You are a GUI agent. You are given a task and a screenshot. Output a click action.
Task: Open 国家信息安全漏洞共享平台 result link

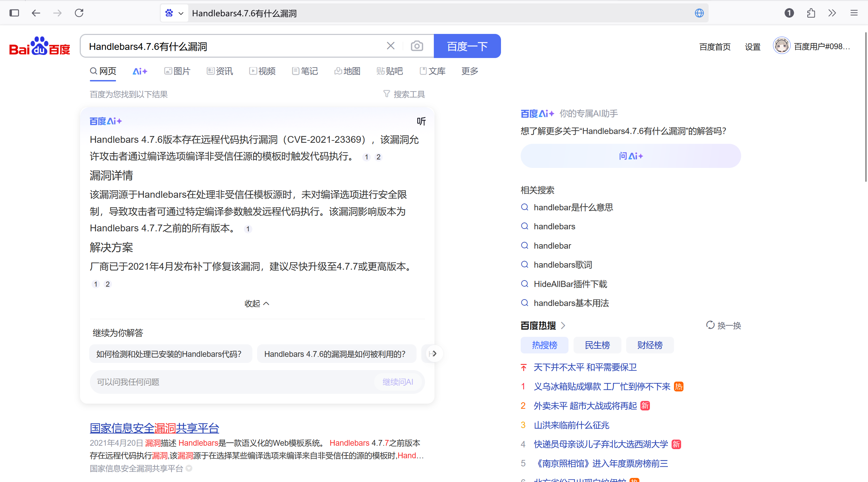[x=154, y=428]
